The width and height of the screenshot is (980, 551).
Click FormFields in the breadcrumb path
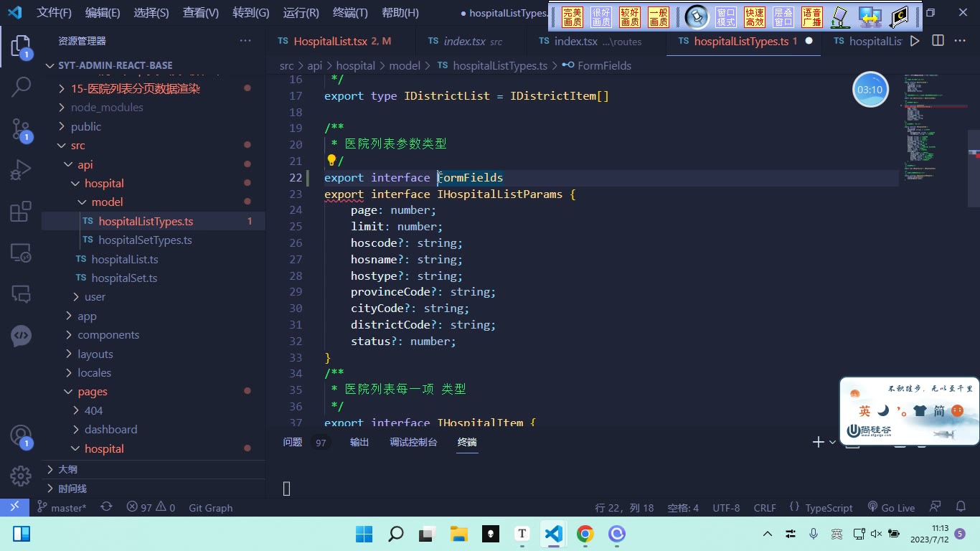(604, 65)
